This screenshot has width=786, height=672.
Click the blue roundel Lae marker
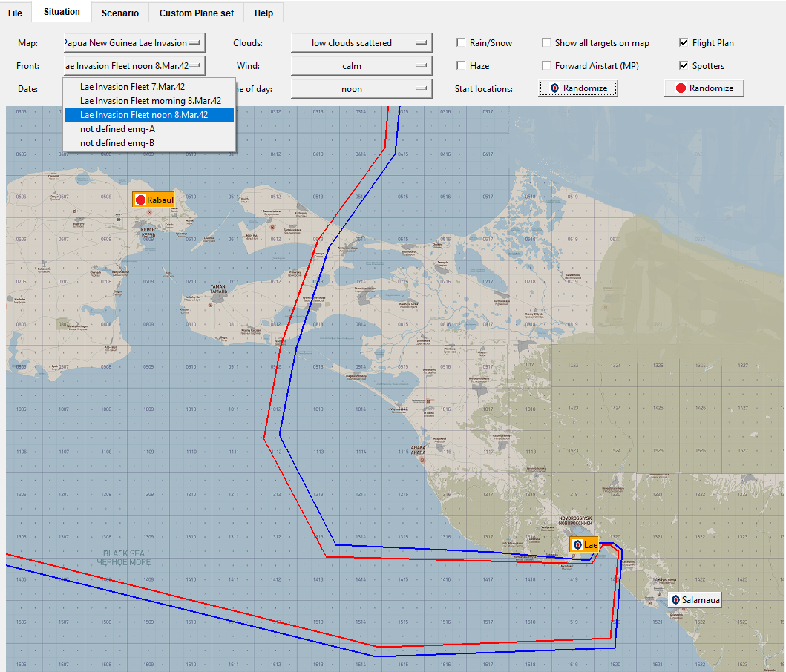[x=584, y=544]
